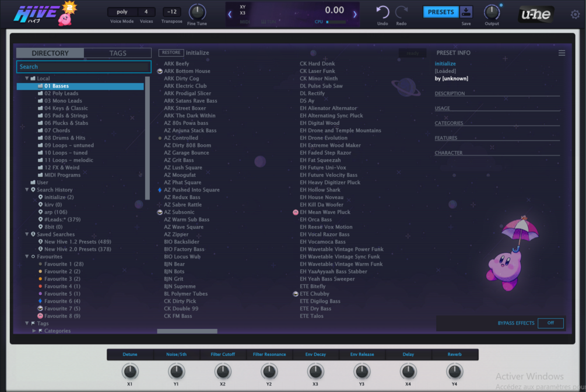Select the Env Decay macro label
Image resolution: width=586 pixels, height=392 pixels.
coord(315,355)
